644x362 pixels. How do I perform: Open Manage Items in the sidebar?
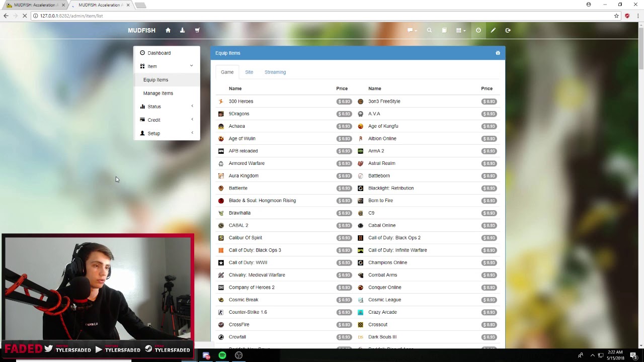167,93
